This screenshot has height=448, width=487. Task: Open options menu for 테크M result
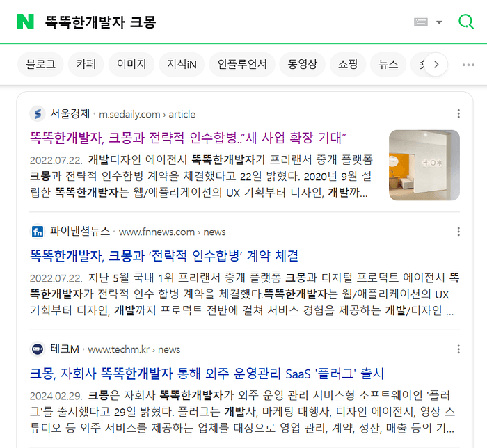pyautogui.click(x=458, y=349)
